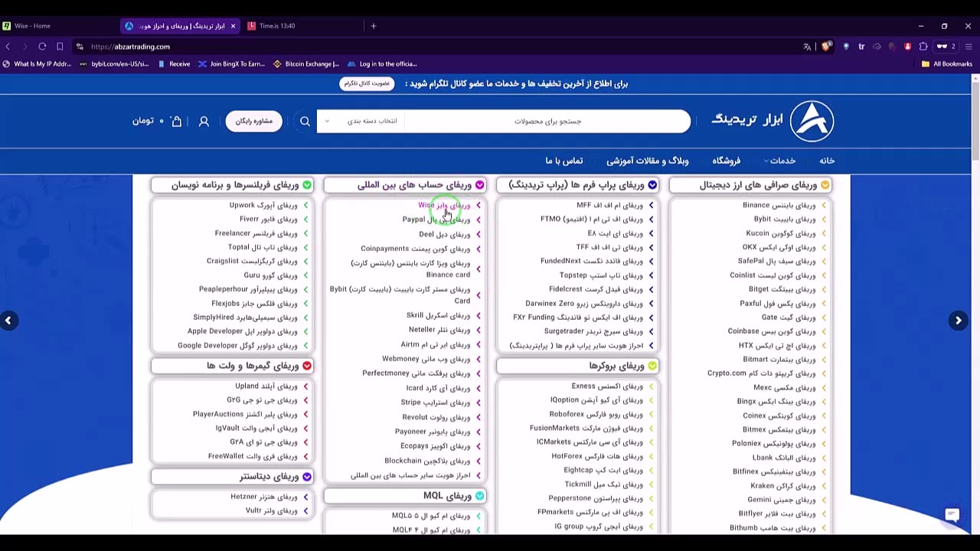Click وریفای صرافی های ارز دیجیتال heading
Viewport: 980px width, 551px height.
[x=758, y=185]
